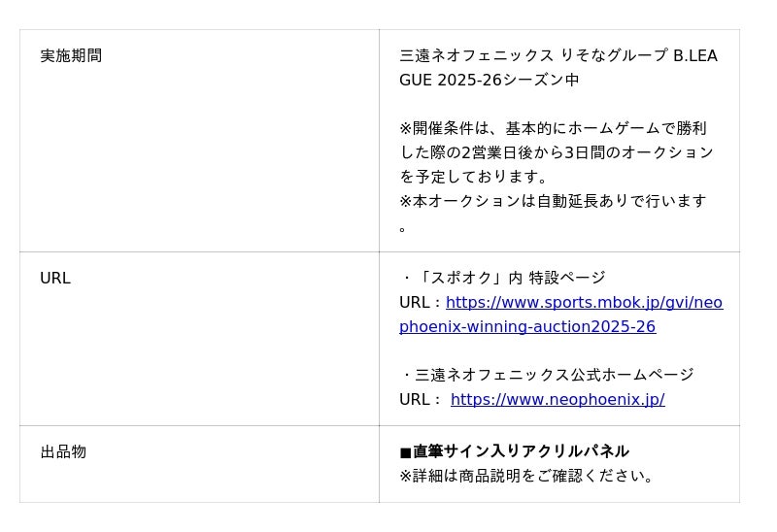Click the 実施期間 row label

pos(71,56)
